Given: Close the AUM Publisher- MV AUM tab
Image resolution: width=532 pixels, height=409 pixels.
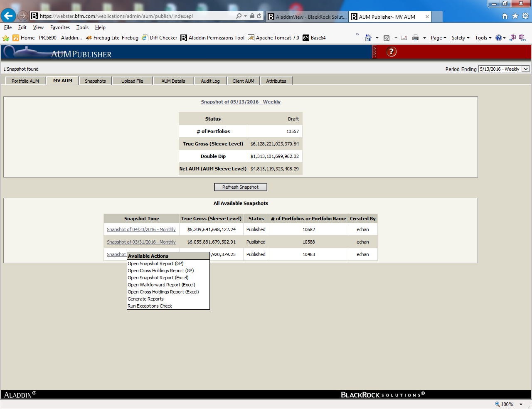Looking at the screenshot, I should tap(427, 17).
